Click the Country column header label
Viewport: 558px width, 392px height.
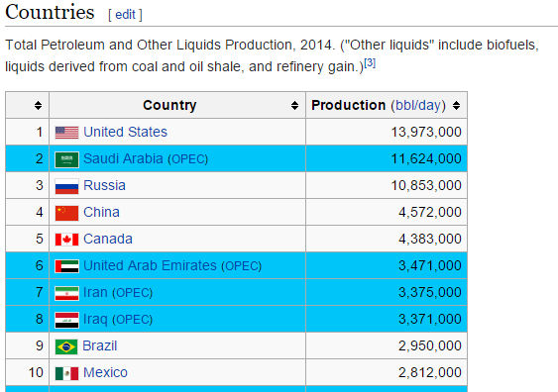(x=169, y=105)
